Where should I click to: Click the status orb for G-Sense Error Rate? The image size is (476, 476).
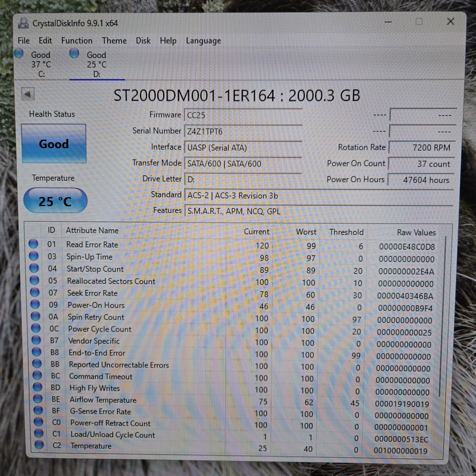(38, 411)
